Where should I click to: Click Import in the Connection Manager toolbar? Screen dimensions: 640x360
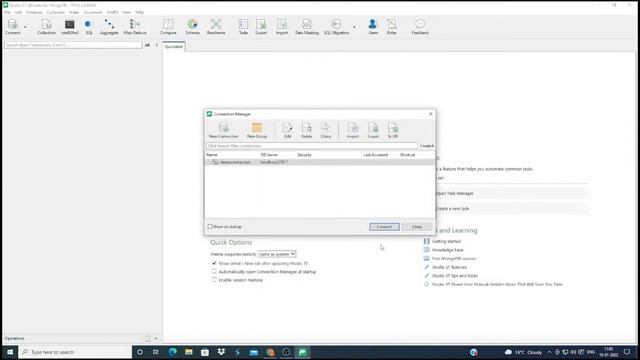tap(353, 131)
